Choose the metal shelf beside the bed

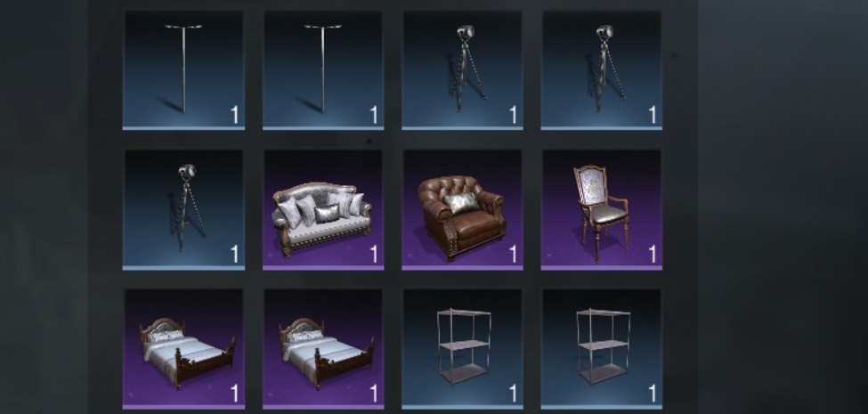coord(462,349)
